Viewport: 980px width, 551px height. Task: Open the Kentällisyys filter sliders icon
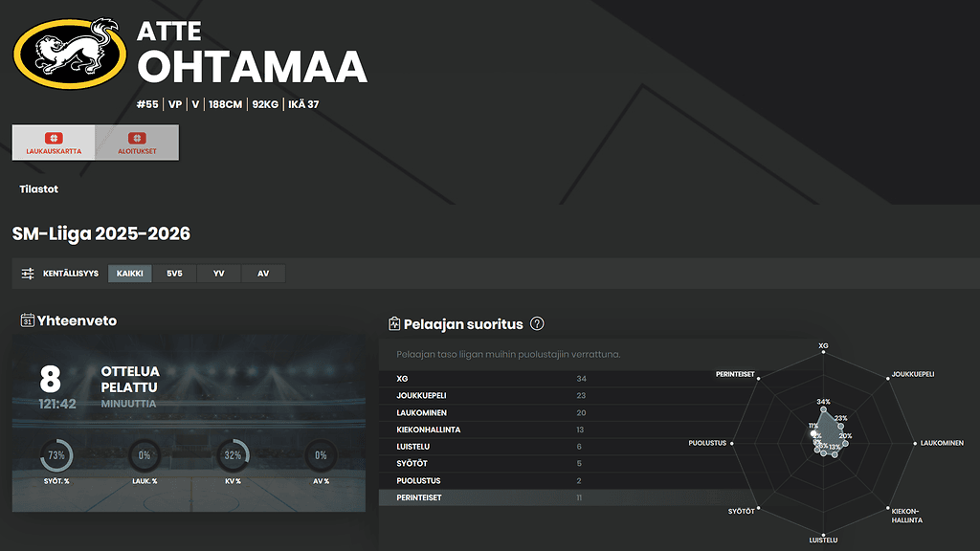coord(26,273)
